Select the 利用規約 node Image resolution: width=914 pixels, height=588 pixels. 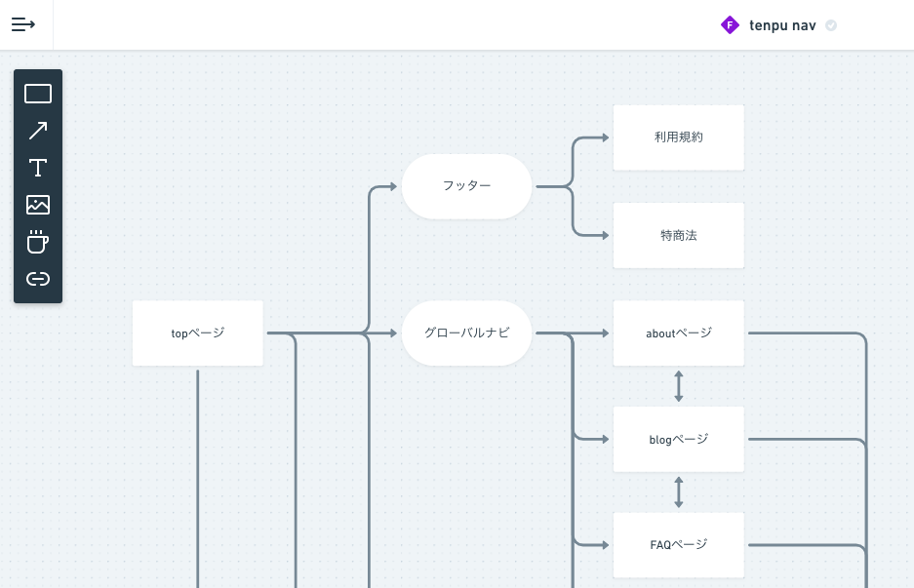click(679, 137)
